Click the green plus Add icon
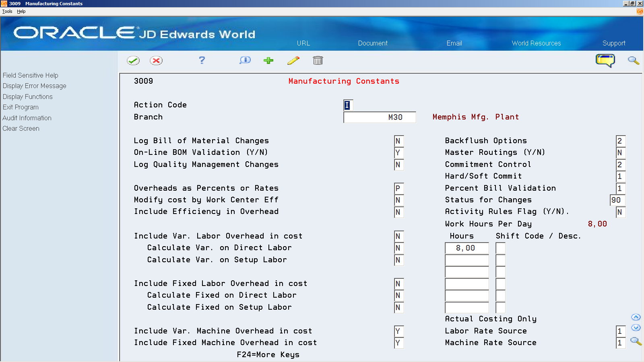Image resolution: width=644 pixels, height=362 pixels. click(x=268, y=60)
